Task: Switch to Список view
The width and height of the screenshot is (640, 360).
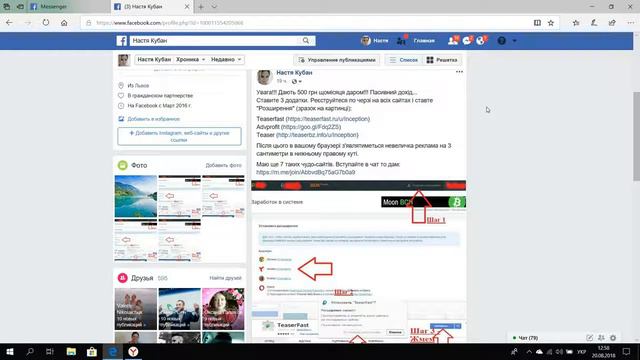Action: coord(403,60)
